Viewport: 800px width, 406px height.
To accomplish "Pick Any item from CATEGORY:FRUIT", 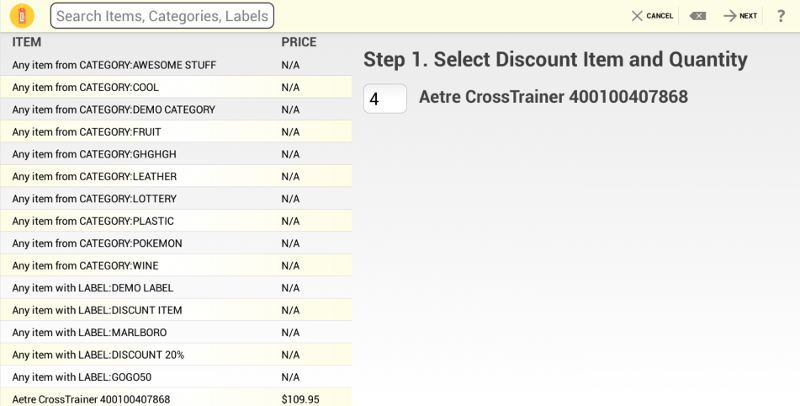I will (x=176, y=132).
